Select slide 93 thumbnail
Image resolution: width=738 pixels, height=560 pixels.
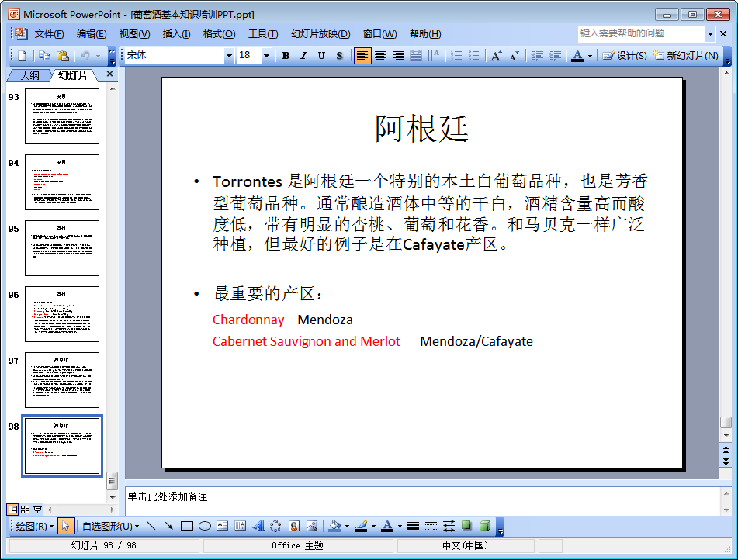tap(62, 116)
